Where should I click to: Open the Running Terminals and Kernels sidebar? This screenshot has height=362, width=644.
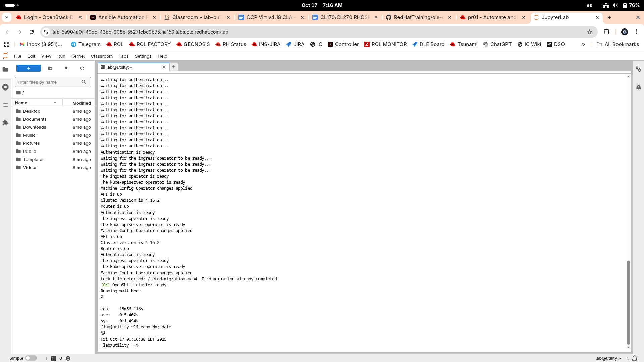(x=5, y=87)
